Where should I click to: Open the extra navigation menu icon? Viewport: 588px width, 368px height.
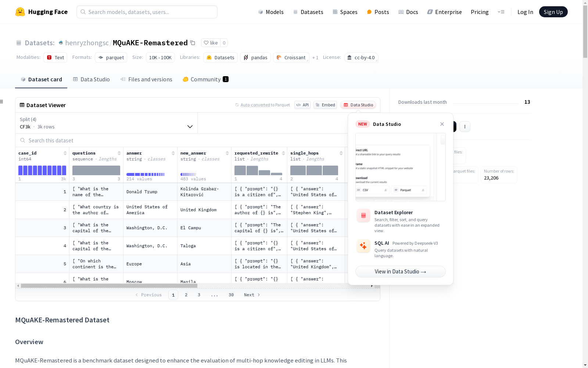(x=501, y=12)
